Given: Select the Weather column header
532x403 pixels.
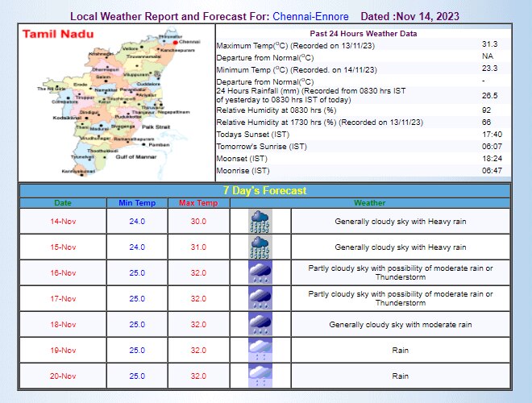Looking at the screenshot, I should click(x=369, y=203).
